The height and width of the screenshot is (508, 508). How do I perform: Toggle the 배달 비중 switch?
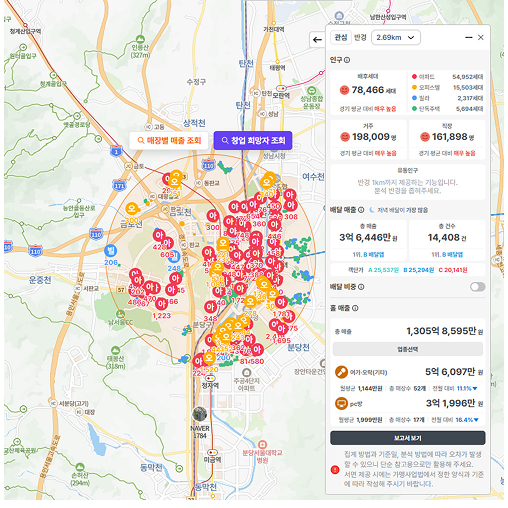tap(477, 287)
